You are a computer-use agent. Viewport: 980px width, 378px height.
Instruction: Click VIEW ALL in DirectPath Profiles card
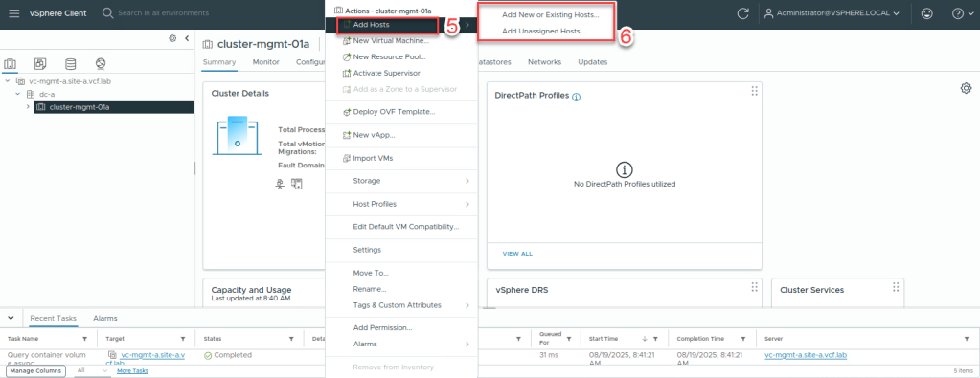[x=517, y=254]
